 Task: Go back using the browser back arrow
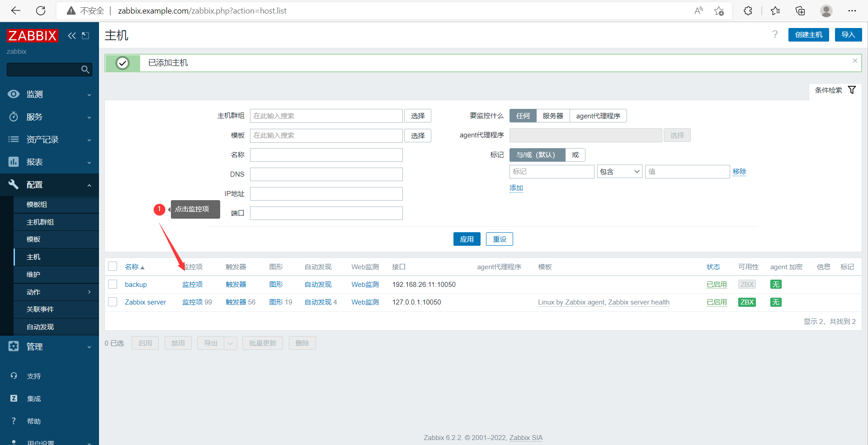[16, 11]
